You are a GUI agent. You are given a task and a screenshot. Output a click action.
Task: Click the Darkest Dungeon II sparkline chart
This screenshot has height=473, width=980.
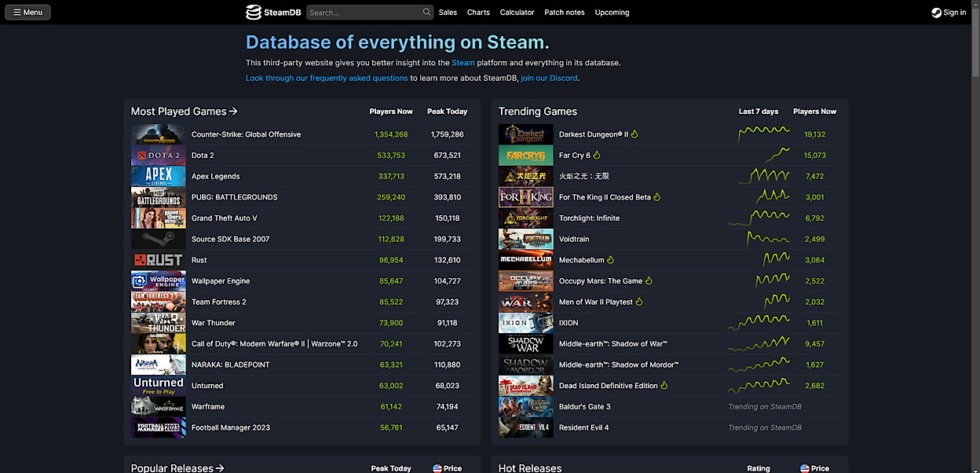(763, 134)
